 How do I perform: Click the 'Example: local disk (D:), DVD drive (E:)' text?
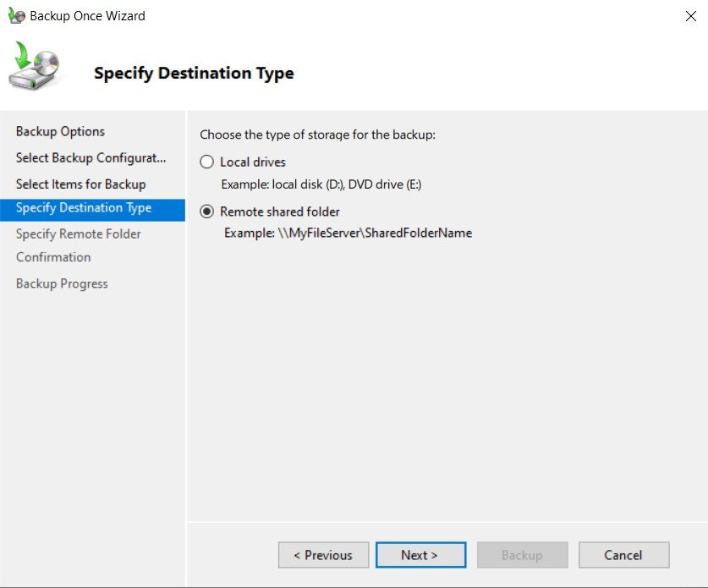pyautogui.click(x=321, y=184)
